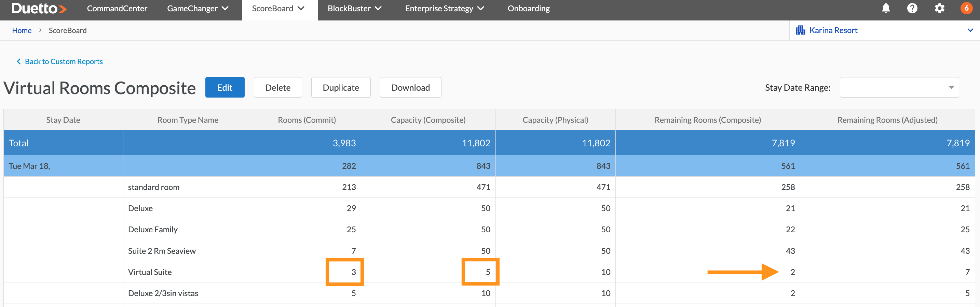This screenshot has width=980, height=307.
Task: Open the Onboarding tab
Action: tap(528, 9)
